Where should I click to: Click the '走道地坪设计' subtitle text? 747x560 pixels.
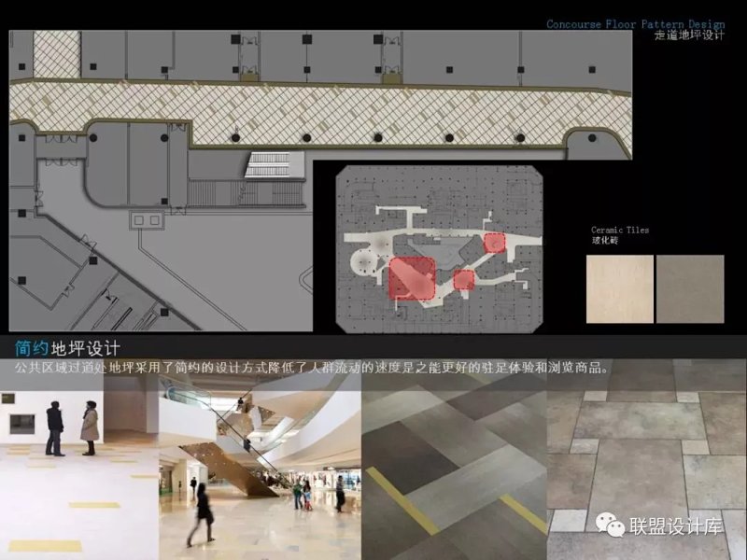point(689,35)
